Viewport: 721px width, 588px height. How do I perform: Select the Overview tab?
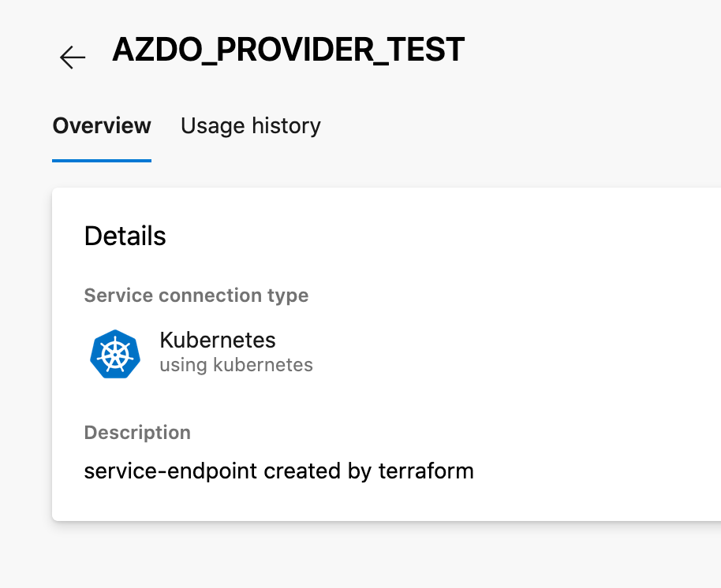coord(102,125)
